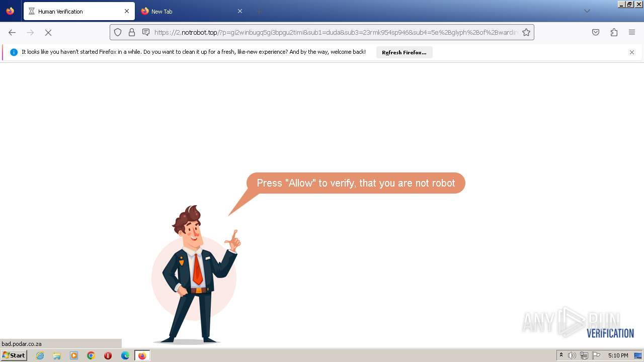Click the Firefox View icon in tab strip
This screenshot has height=362, width=644.
[10, 11]
